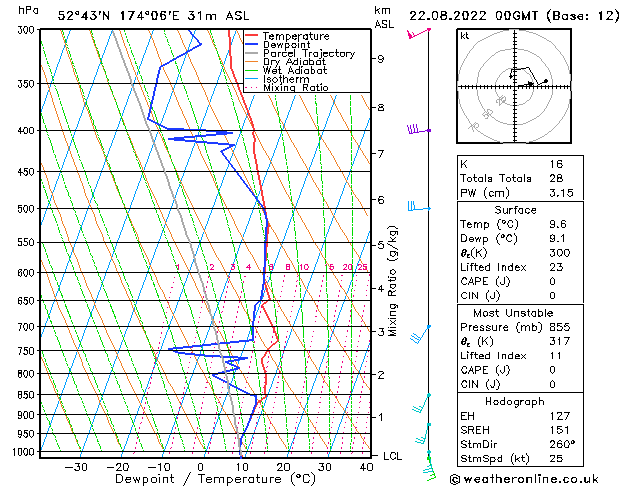Click the surface Dewp value '9.1'

click(x=558, y=239)
